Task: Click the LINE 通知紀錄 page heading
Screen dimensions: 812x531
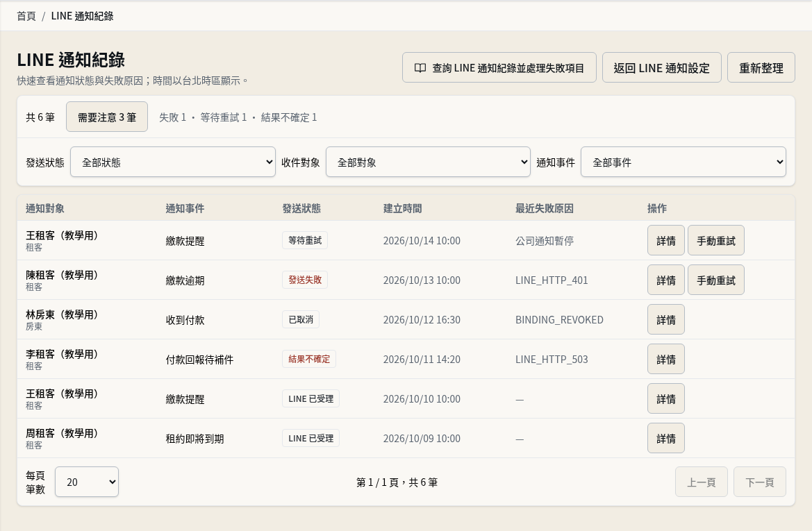Action: pos(71,60)
